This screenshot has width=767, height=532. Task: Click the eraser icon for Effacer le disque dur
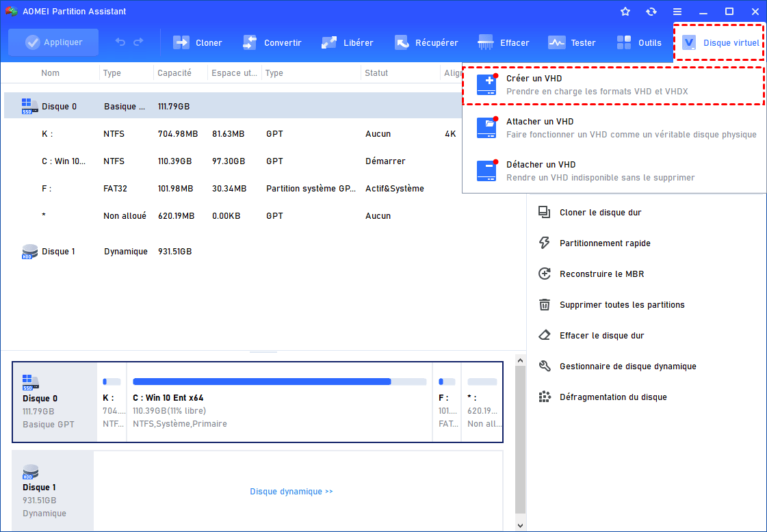tap(545, 336)
